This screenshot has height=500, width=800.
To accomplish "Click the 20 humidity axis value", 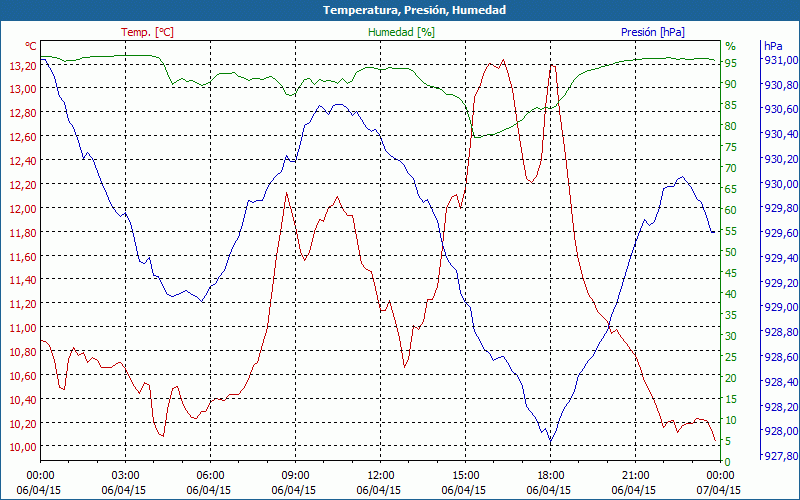I will point(731,378).
